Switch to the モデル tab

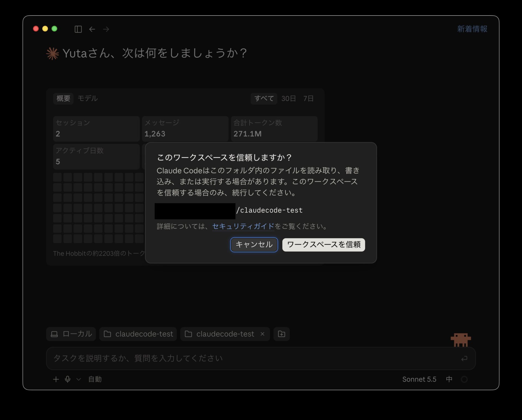88,98
